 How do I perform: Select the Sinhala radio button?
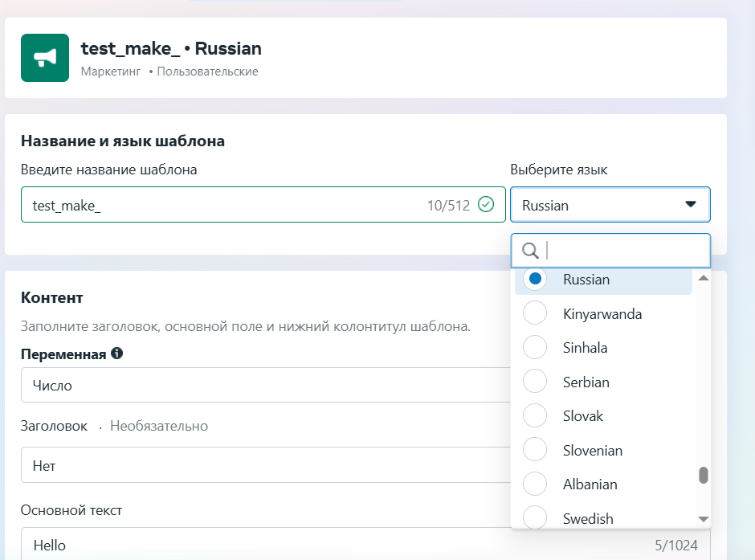click(534, 347)
